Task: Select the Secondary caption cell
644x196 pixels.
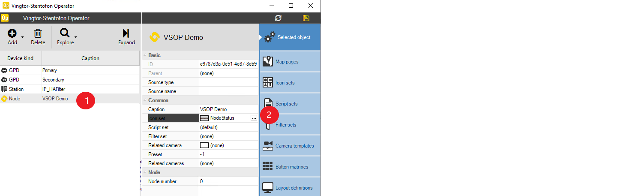Action: tap(90, 80)
